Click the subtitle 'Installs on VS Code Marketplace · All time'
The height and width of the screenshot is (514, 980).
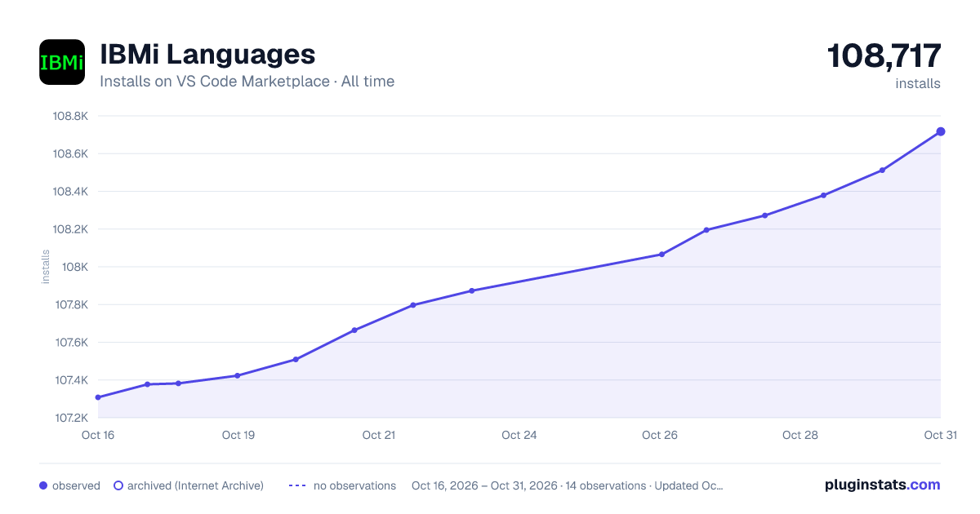point(247,82)
